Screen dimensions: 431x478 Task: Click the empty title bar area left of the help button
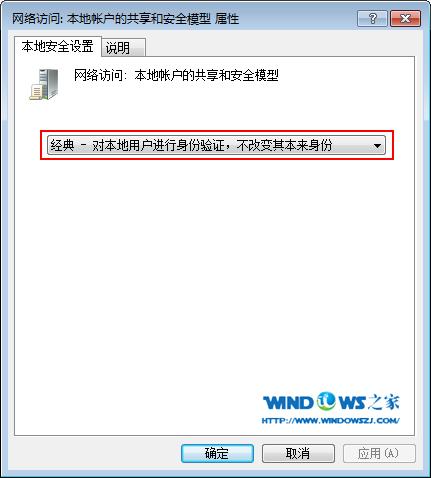pyautogui.click(x=297, y=18)
